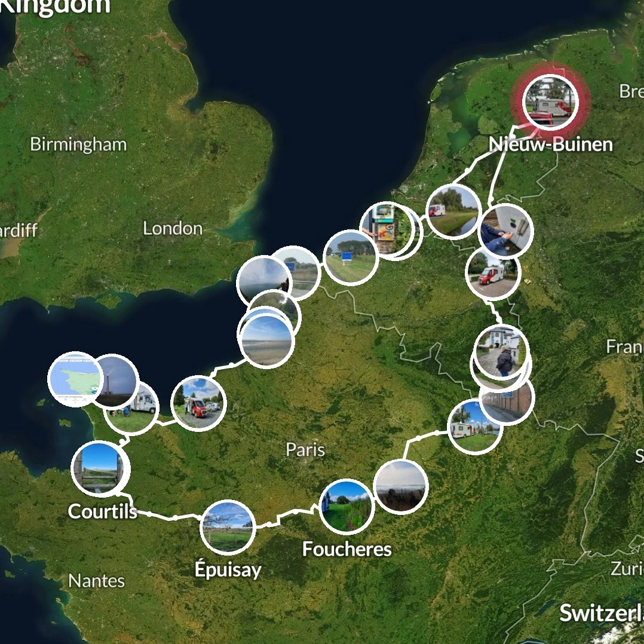
Task: Click the Courtils place label
Action: [102, 511]
